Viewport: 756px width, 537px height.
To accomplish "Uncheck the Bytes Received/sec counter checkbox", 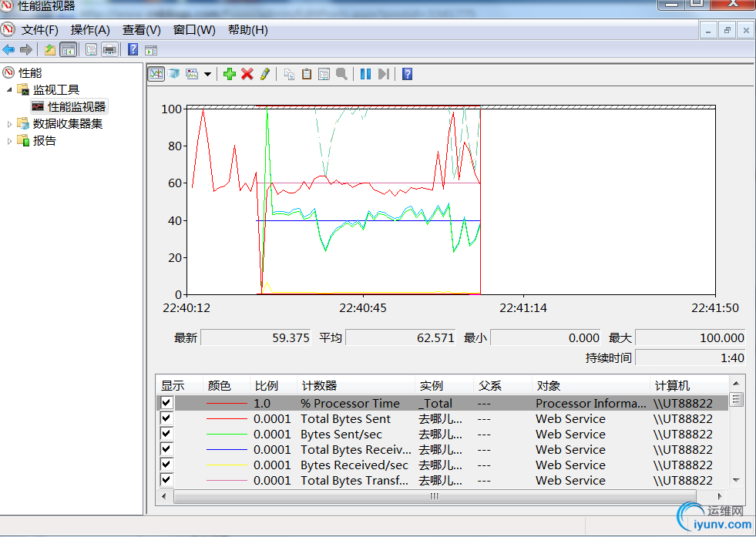I will [x=166, y=465].
